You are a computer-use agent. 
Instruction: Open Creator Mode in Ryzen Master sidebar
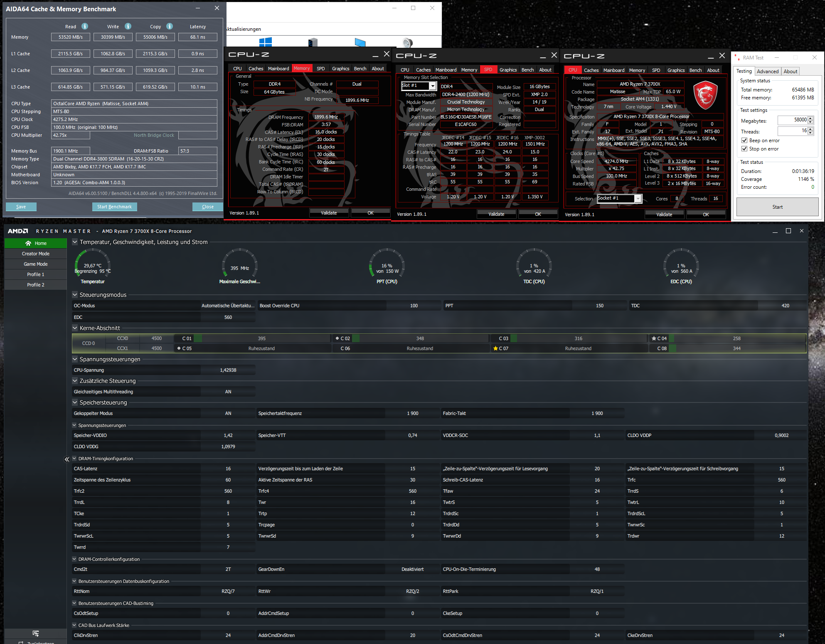(36, 254)
